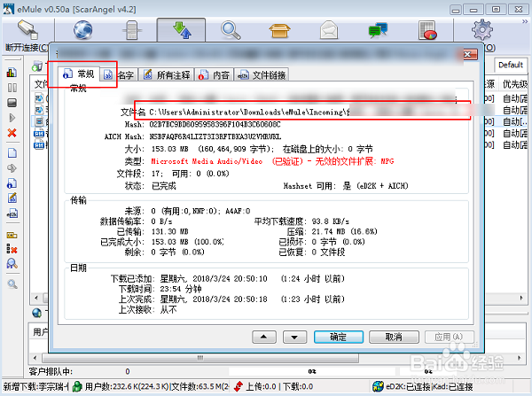Click the pause icon in left sidebar
This screenshot has height=396, width=532.
point(12,89)
